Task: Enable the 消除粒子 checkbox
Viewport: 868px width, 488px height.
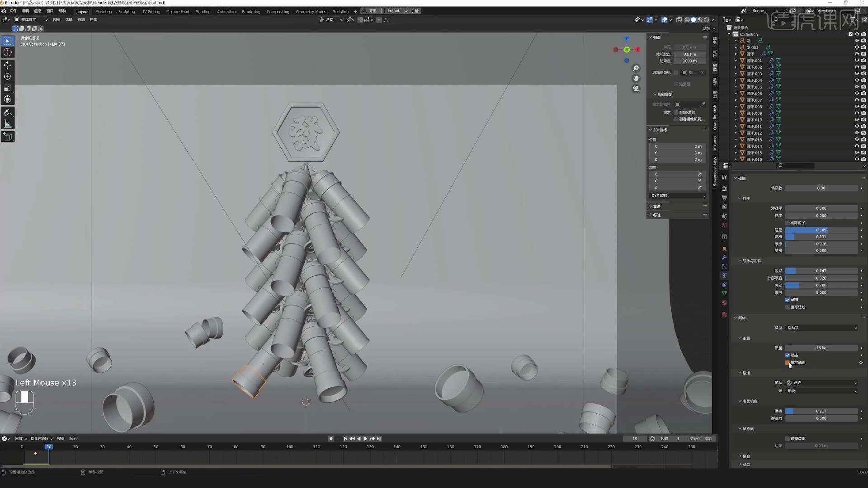Action: [788, 223]
